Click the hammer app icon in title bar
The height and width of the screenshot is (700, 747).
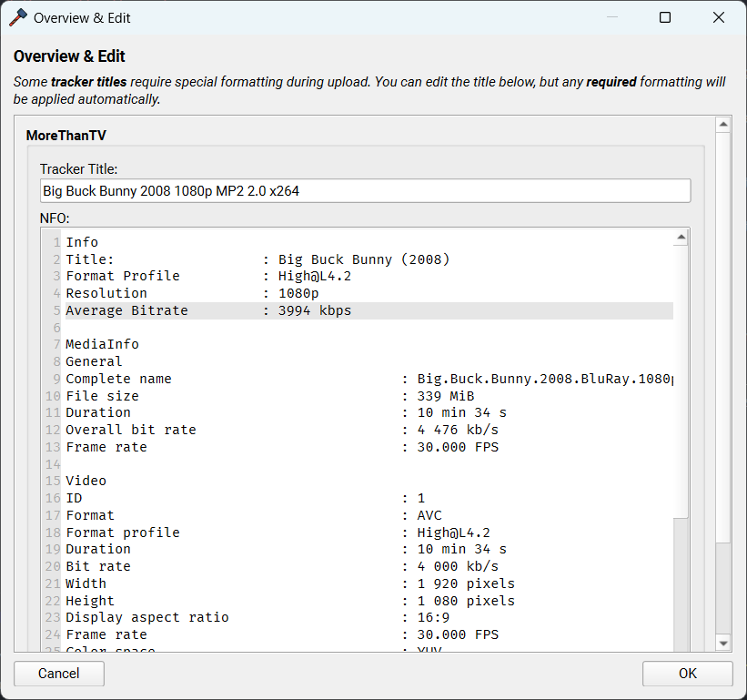point(18,17)
